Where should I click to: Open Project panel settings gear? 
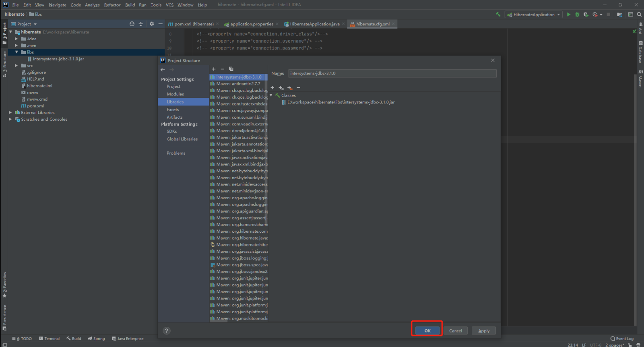[152, 24]
